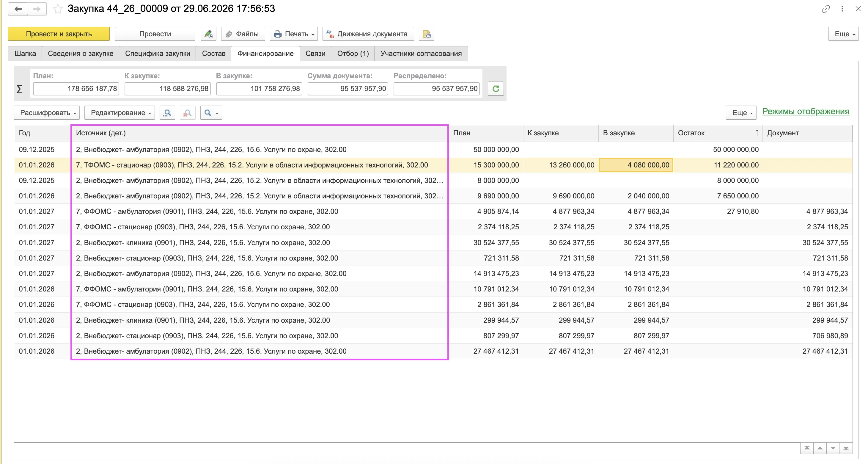
Task: Click the cancel search icon
Action: (x=187, y=113)
